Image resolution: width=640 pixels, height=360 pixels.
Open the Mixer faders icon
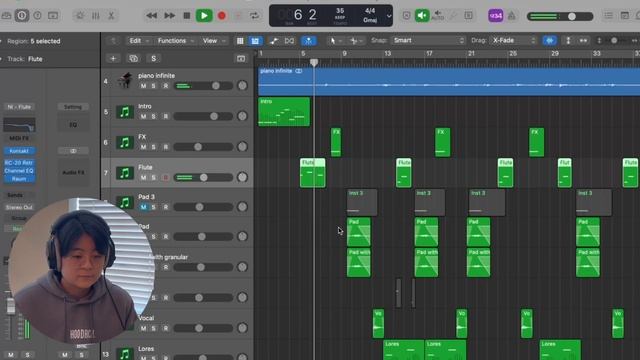point(96,16)
